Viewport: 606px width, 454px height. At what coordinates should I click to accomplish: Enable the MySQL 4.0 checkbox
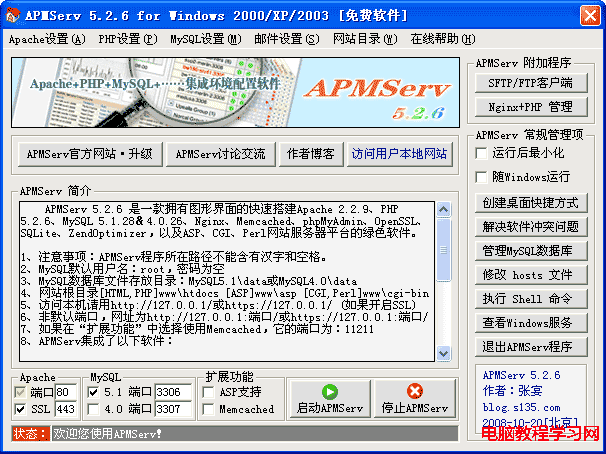click(93, 409)
